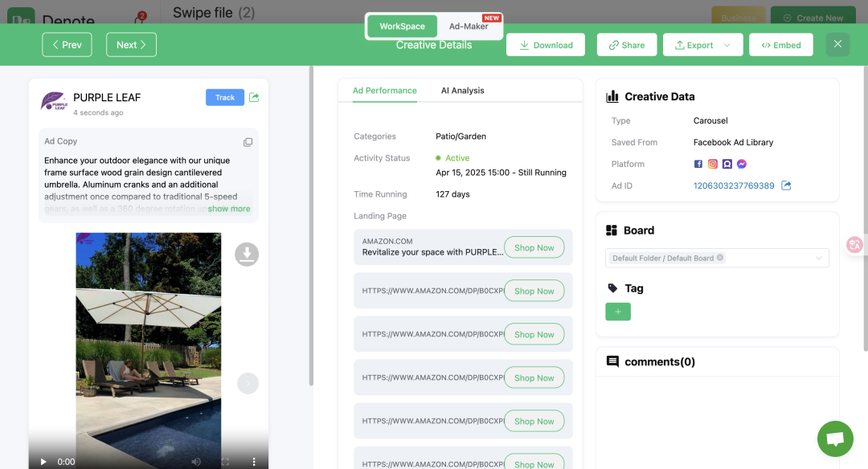The image size is (868, 469).
Task: Click the Board section icon
Action: pos(612,230)
